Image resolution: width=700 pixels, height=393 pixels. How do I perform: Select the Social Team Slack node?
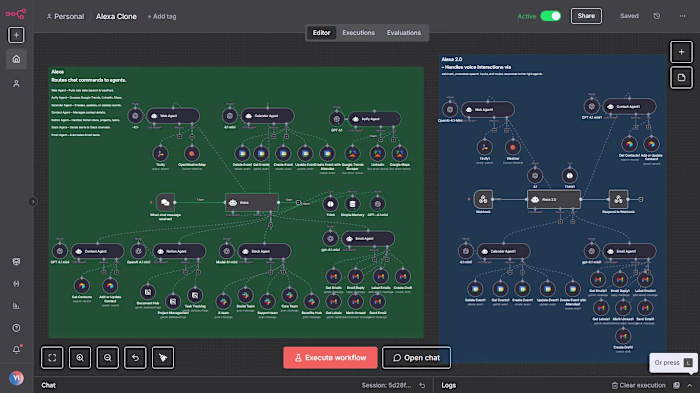[245, 295]
